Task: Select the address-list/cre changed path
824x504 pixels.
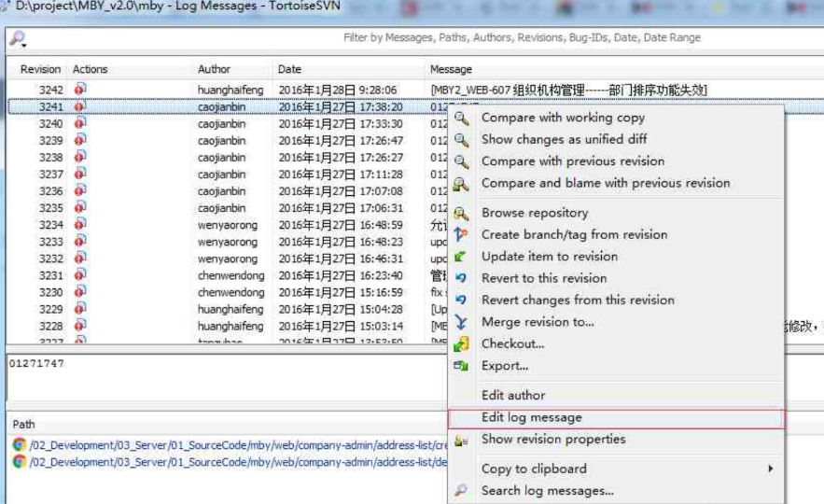Action: 239,445
